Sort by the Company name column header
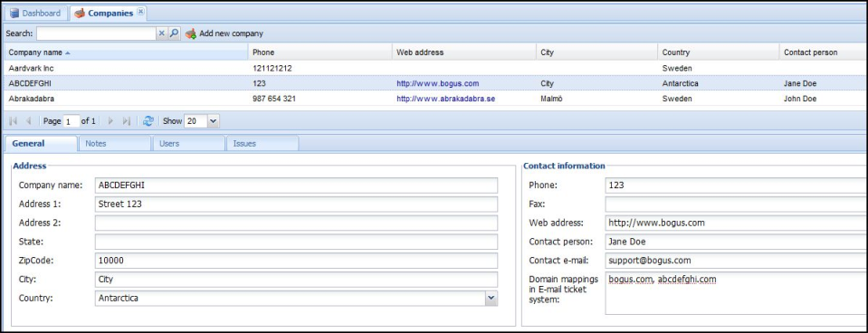Screen dimensions: 868x333 tap(126, 52)
